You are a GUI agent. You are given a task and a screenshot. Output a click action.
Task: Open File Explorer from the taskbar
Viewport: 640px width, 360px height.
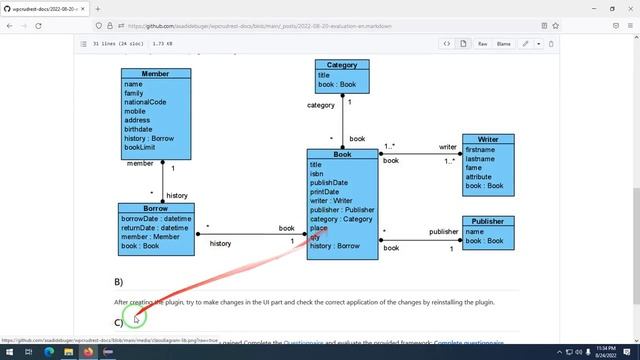click(x=69, y=352)
